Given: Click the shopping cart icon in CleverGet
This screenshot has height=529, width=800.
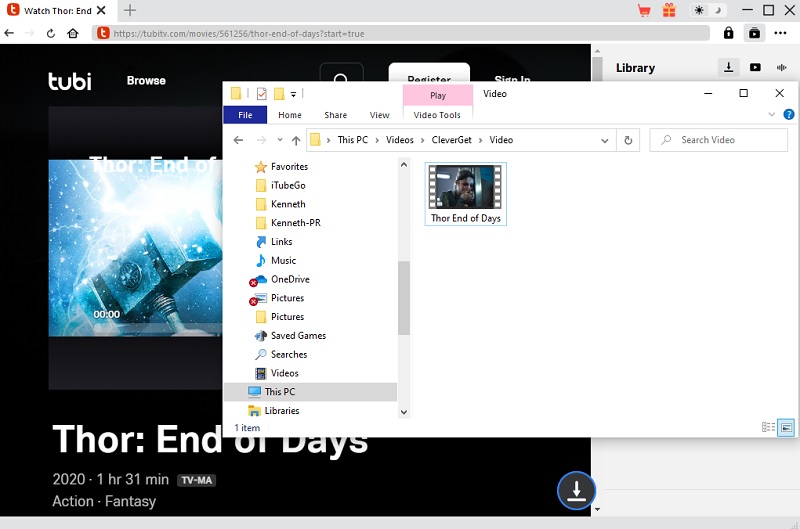Looking at the screenshot, I should [644, 10].
